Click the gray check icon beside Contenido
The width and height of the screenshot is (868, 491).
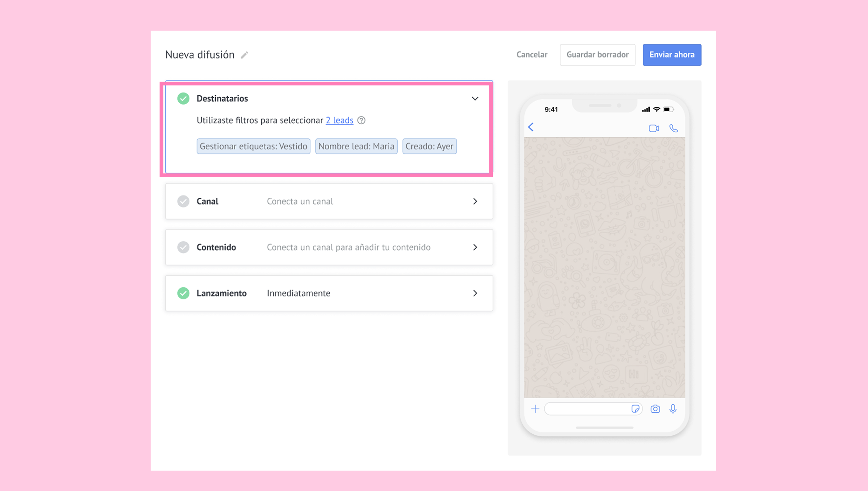point(183,247)
